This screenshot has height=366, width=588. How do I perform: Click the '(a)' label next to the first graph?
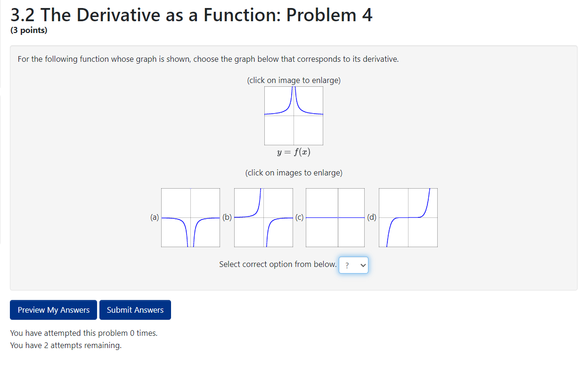coord(155,217)
